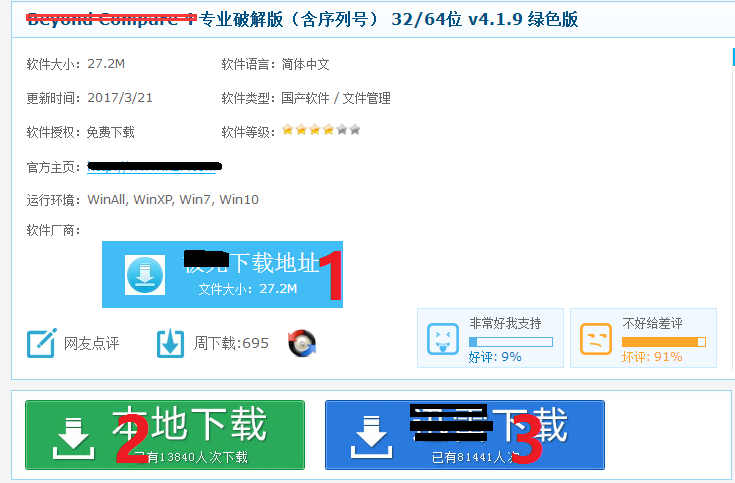Image resolution: width=735 pixels, height=483 pixels.
Task: Click 周下载:695 text
Action: pos(231,343)
